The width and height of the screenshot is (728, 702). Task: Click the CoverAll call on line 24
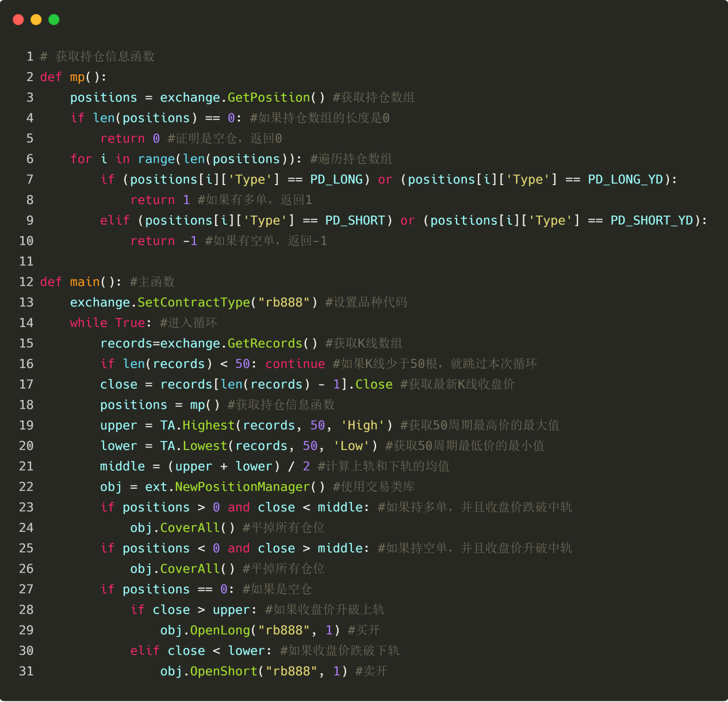[x=190, y=528]
